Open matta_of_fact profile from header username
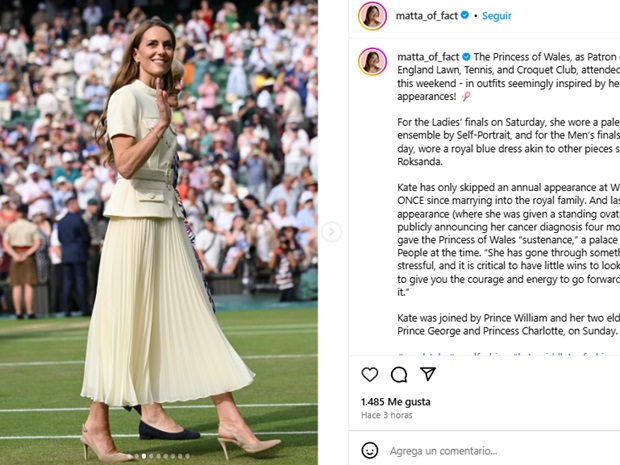The image size is (620, 465). [x=427, y=15]
